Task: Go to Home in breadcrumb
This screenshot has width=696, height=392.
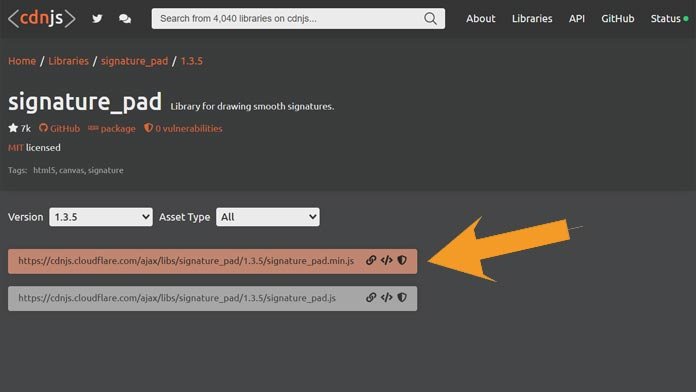Action: pyautogui.click(x=22, y=61)
